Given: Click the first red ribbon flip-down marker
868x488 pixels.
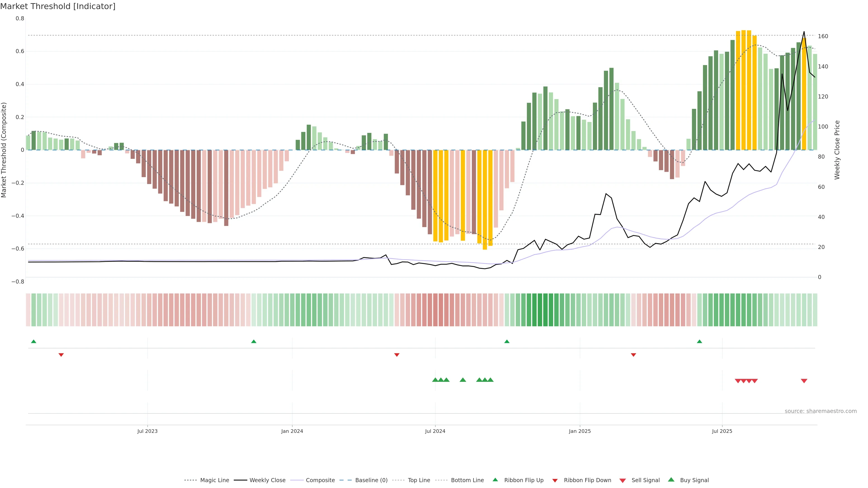Looking at the screenshot, I should pos(61,355).
